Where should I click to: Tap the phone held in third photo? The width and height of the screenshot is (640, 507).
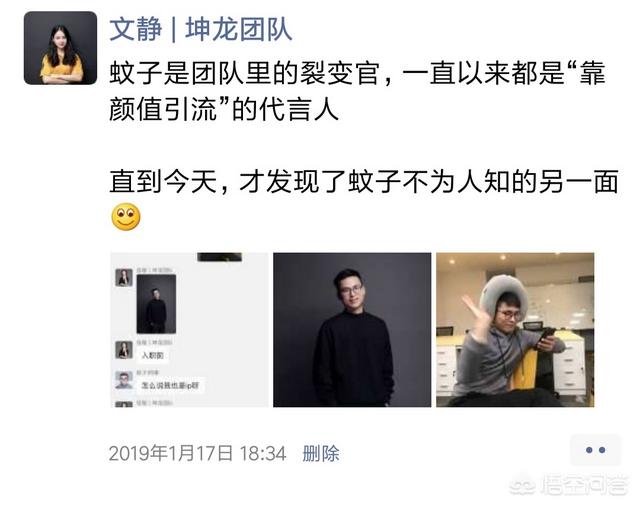pyautogui.click(x=546, y=337)
